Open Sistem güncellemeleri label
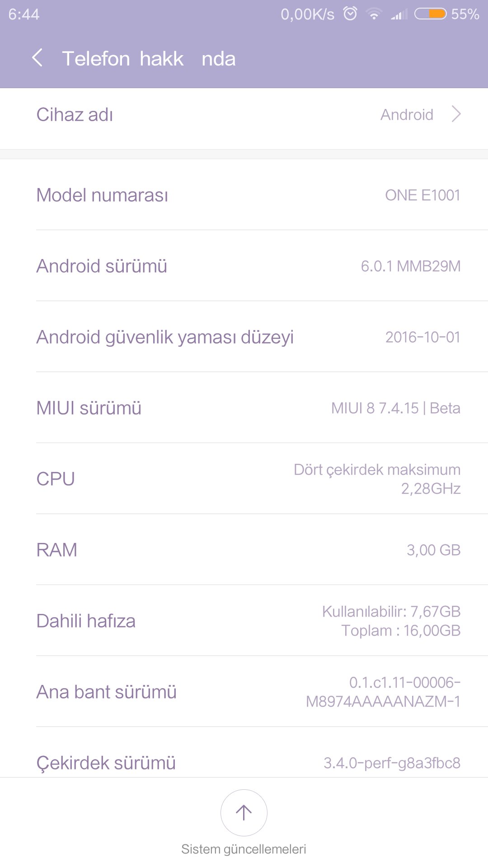Viewport: 488px width, 868px height. point(244,849)
